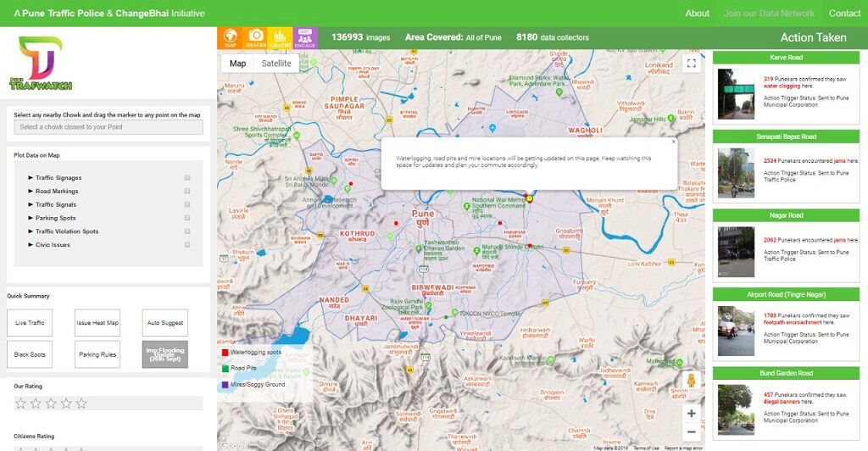868x451 pixels.
Task: Click the Parking Rules button
Action: (x=97, y=354)
